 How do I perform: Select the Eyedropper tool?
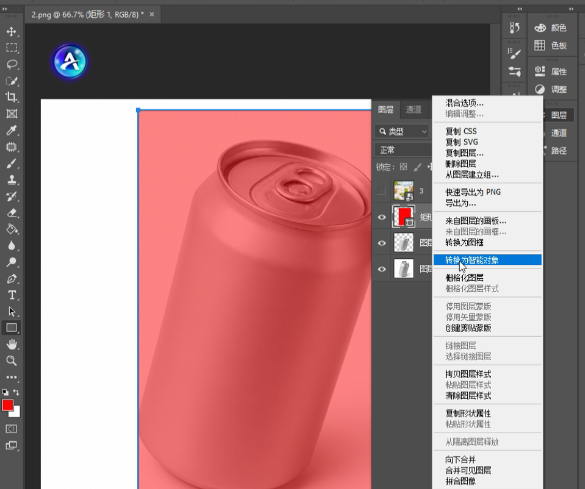click(x=11, y=130)
